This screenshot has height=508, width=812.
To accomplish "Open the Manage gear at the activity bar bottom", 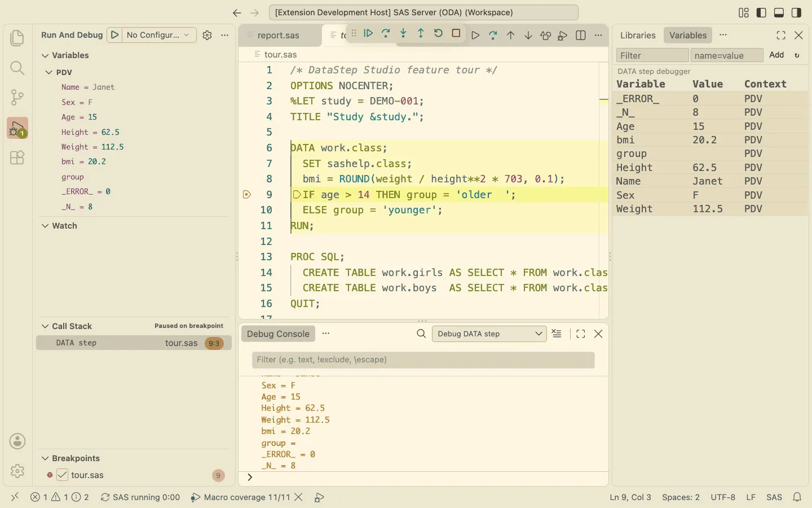I will (17, 471).
